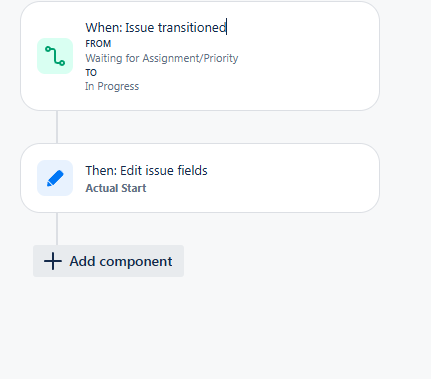Click the empty canvas below Add component

pos(200,327)
